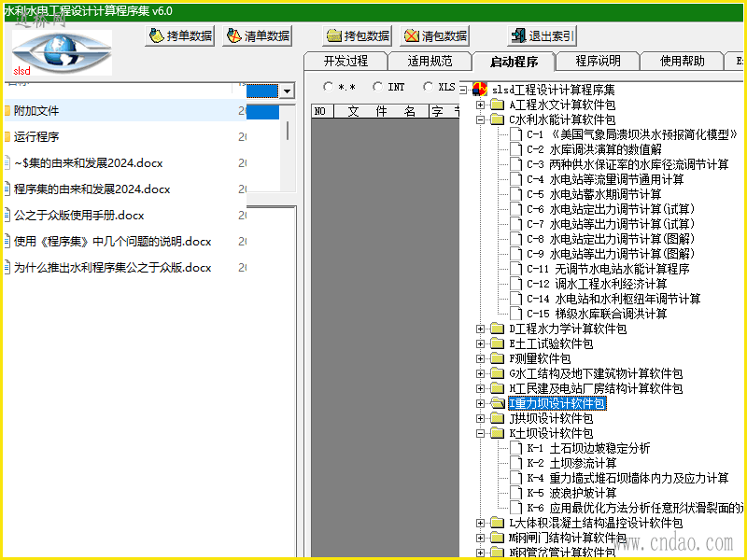The image size is (747, 560).
Task: Click folder icon of K土坝设计软件包
Action: tap(498, 433)
